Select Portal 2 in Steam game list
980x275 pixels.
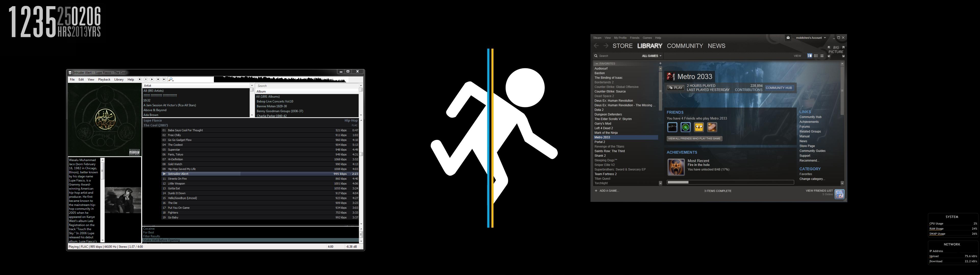[626, 142]
